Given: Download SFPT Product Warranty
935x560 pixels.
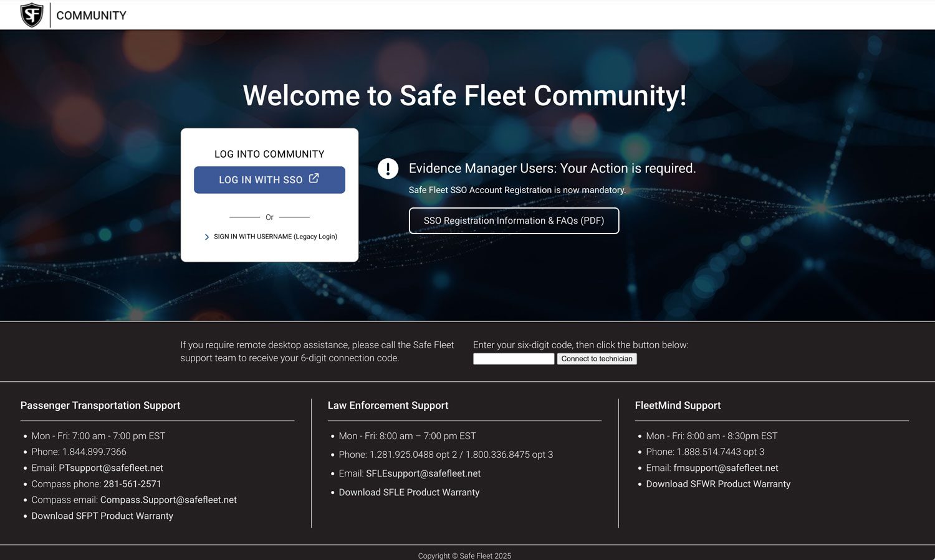Looking at the screenshot, I should [x=102, y=516].
